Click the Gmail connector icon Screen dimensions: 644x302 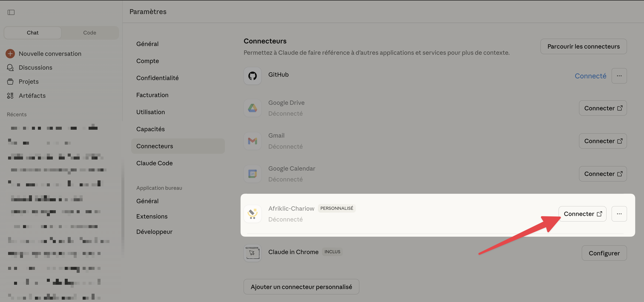pyautogui.click(x=252, y=141)
